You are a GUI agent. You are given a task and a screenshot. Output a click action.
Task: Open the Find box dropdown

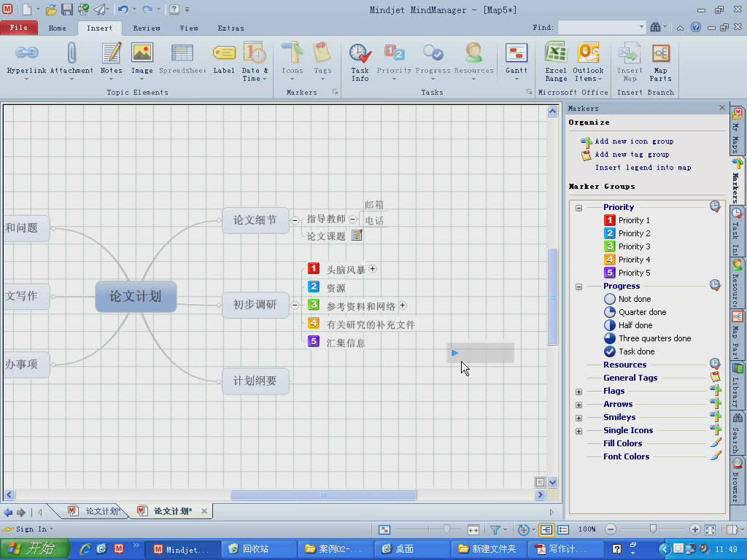point(641,27)
